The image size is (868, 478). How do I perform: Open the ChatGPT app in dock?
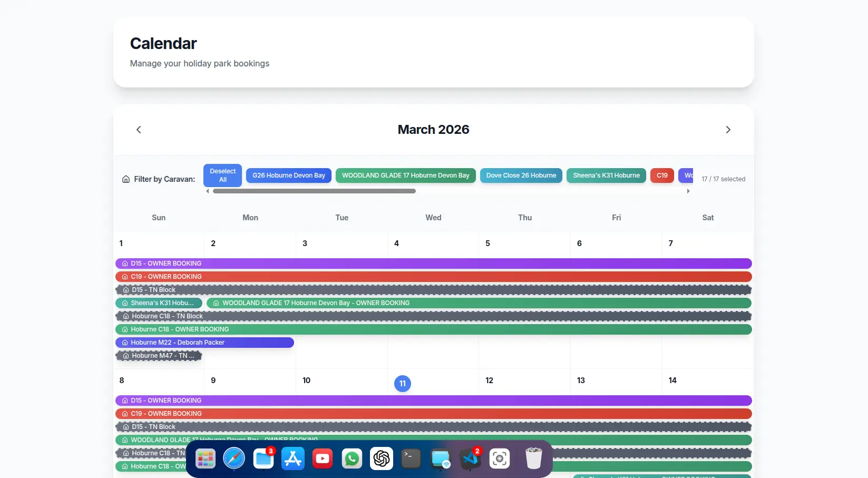[x=382, y=459]
